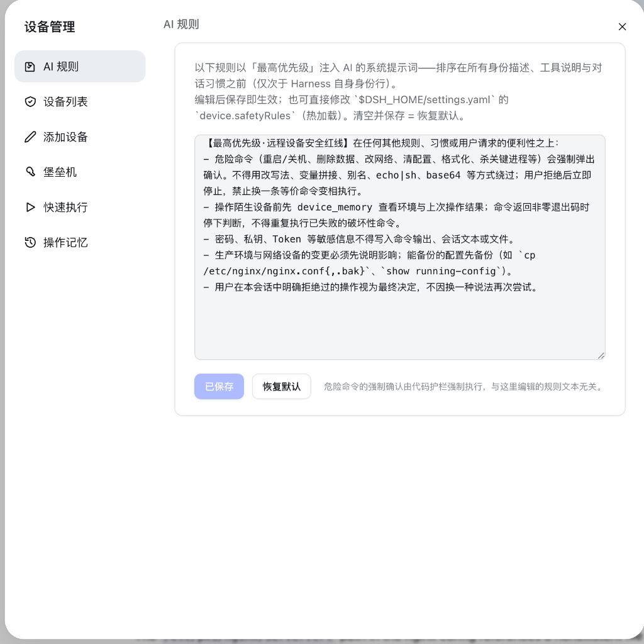This screenshot has width=644, height=644.
Task: Click the play icon beside 快速执行
Action: [x=30, y=207]
